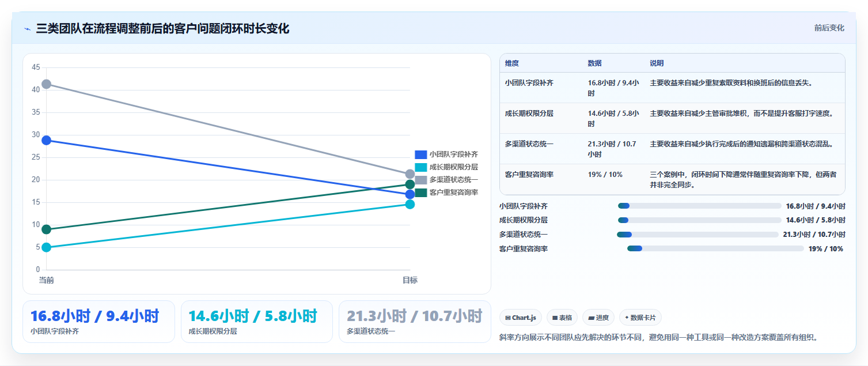This screenshot has width=868, height=366.
Task: Click the 表格 chip
Action: pyautogui.click(x=562, y=318)
